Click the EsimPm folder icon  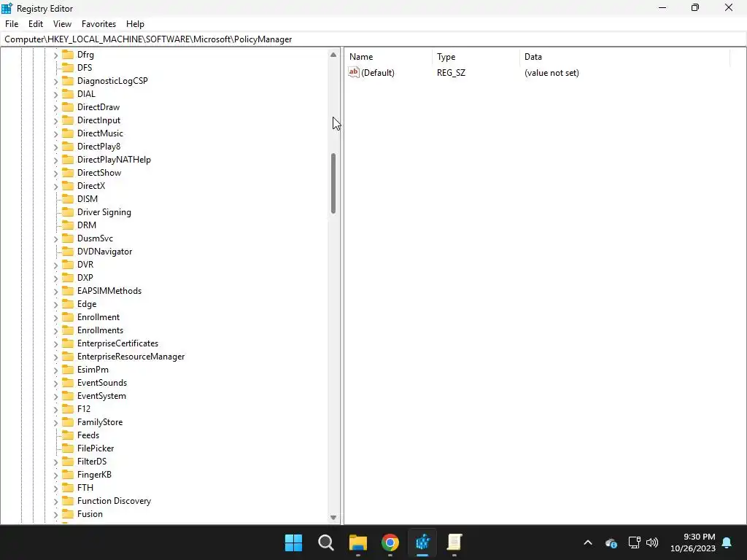(x=68, y=369)
